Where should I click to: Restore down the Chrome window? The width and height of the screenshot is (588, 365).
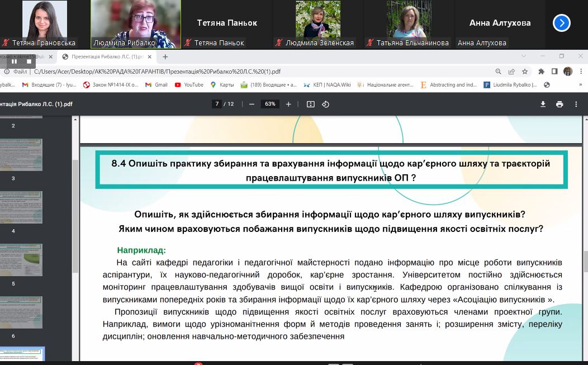click(561, 56)
